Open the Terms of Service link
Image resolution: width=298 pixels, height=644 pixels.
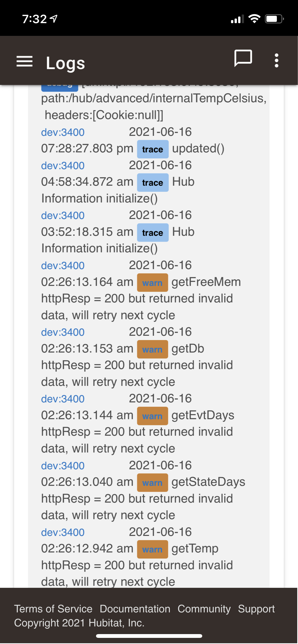tap(53, 609)
